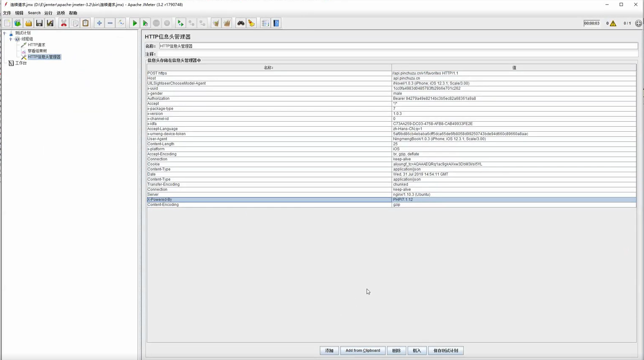
Task: Open the Search menu
Action: pos(34,13)
